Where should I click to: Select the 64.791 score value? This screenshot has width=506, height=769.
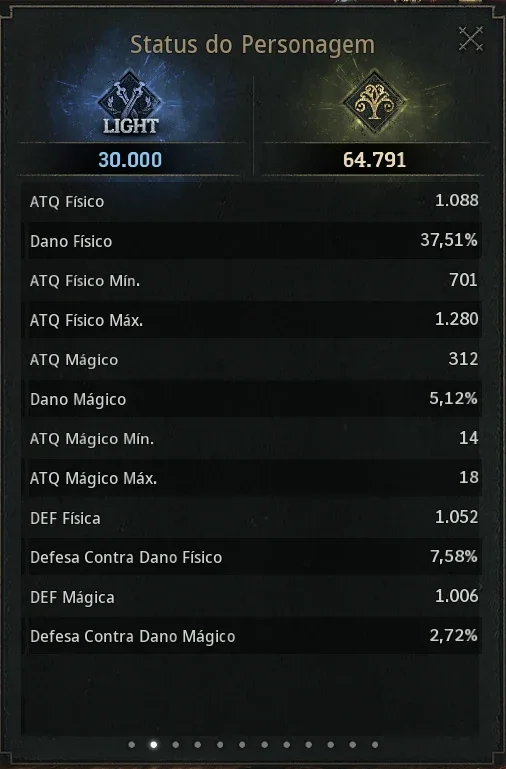374,160
